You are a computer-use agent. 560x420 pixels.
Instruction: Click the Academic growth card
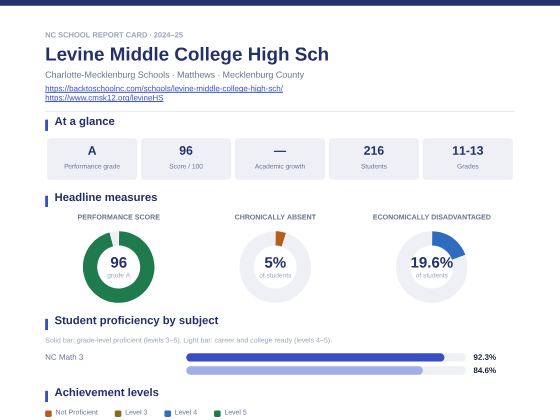click(280, 159)
